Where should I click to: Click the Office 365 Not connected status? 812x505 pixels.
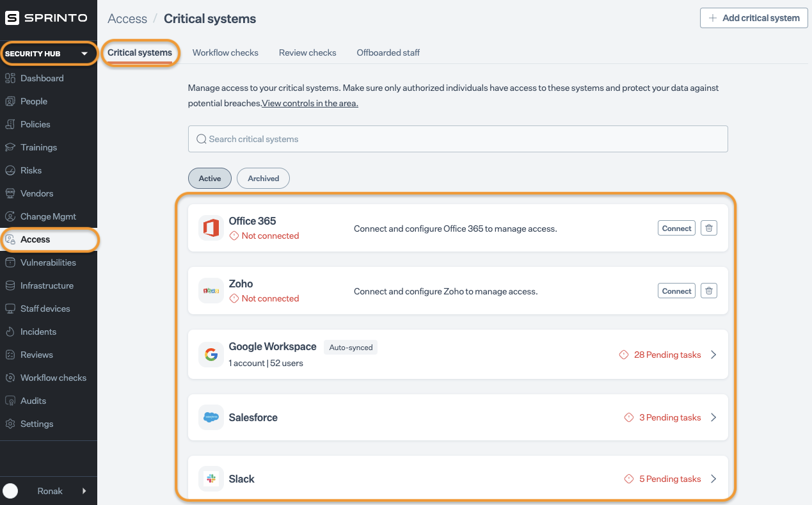pyautogui.click(x=264, y=236)
